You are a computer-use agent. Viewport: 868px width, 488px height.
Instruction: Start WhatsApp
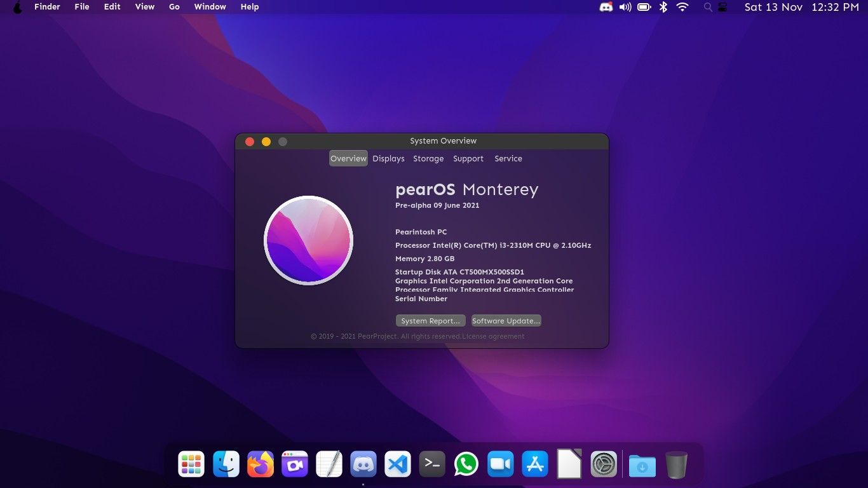466,464
